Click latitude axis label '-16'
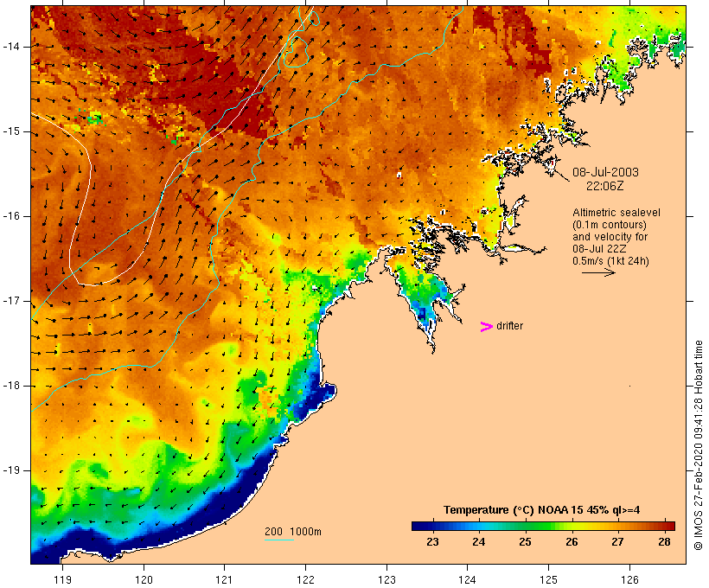The height and width of the screenshot is (588, 709). (x=11, y=216)
